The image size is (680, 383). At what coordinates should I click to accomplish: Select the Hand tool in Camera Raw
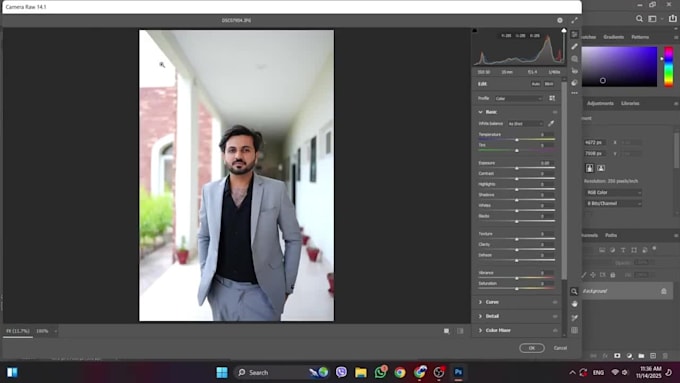click(x=574, y=304)
